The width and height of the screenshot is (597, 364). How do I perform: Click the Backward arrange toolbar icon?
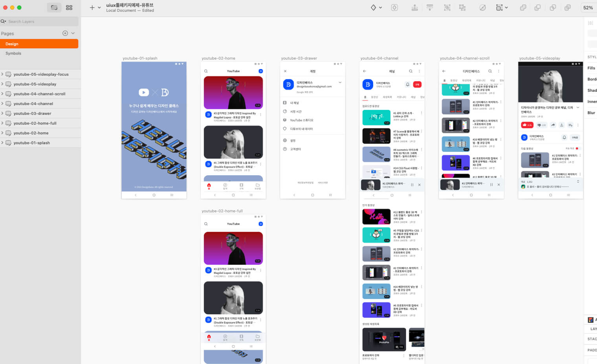pyautogui.click(x=430, y=7)
